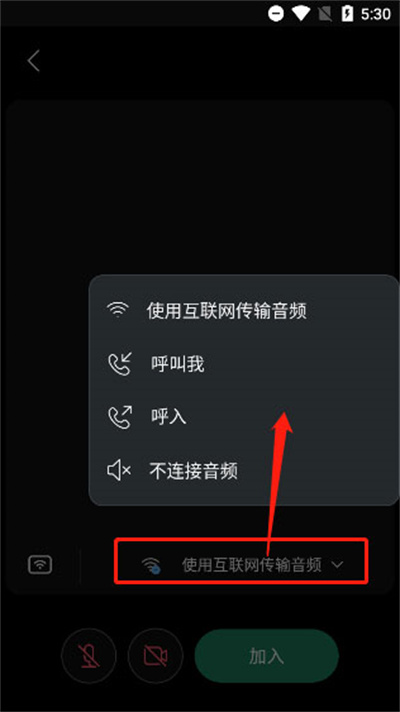Viewport: 400px width, 712px height.
Task: Click the Wi-Fi icon beside 使用互联网传输音频 menu entry
Action: (x=118, y=310)
